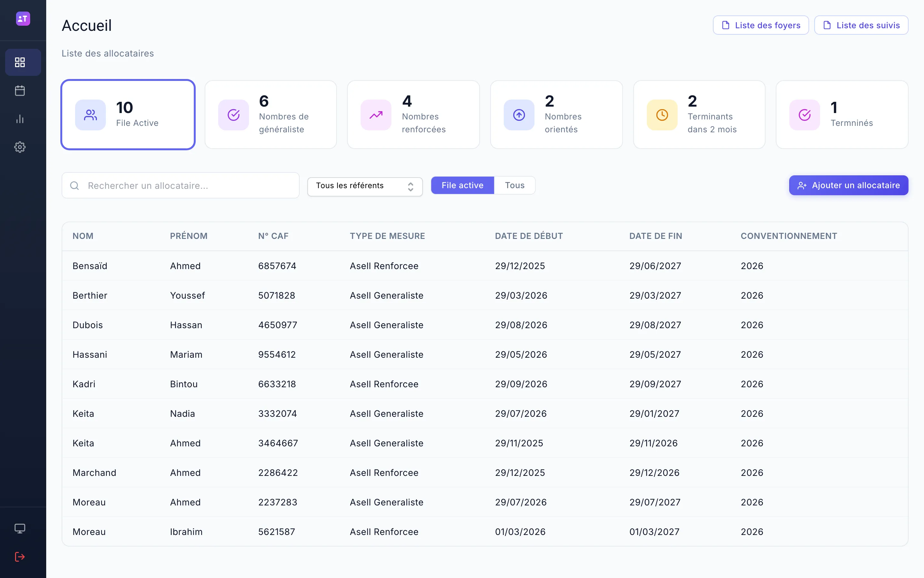The image size is (924, 578).
Task: Click end date 29/06/2027
Action: (x=655, y=266)
